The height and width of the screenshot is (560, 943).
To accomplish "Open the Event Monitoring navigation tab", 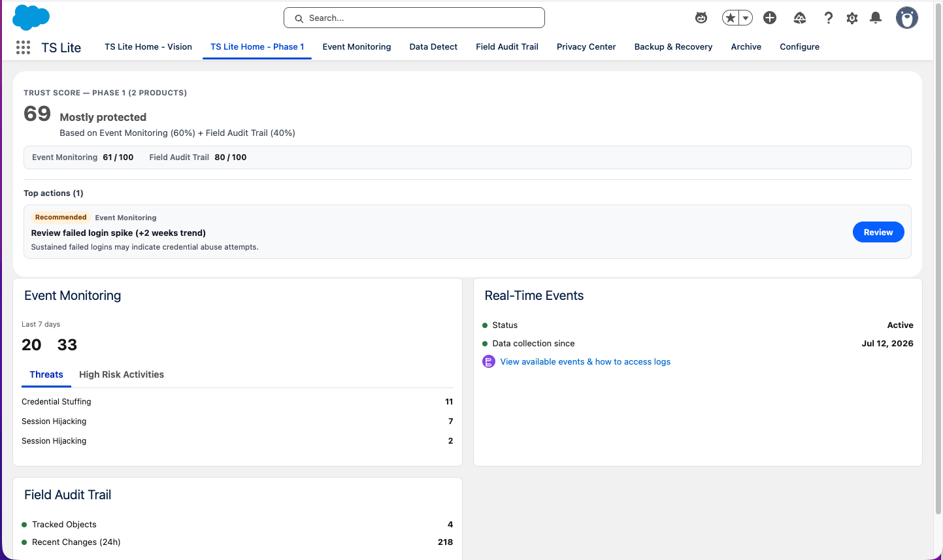I will (357, 47).
